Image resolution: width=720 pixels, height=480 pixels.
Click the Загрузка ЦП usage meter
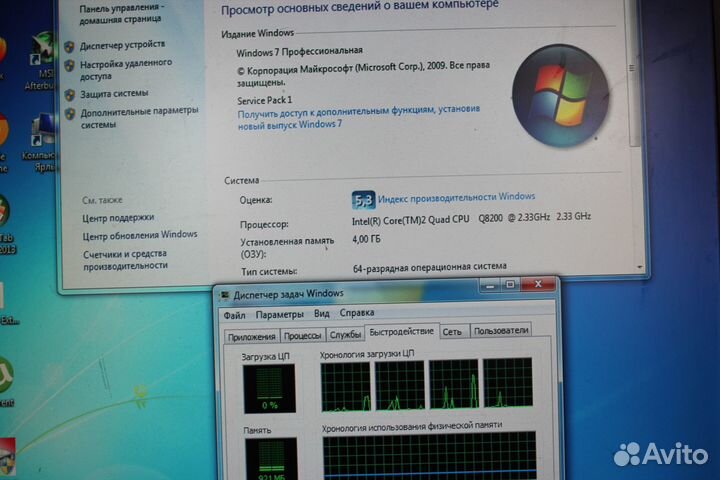[x=270, y=389]
